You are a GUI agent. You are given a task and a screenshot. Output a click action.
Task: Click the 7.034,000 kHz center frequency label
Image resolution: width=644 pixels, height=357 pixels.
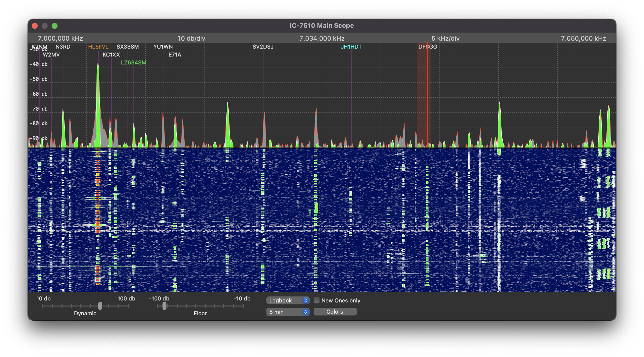[322, 38]
